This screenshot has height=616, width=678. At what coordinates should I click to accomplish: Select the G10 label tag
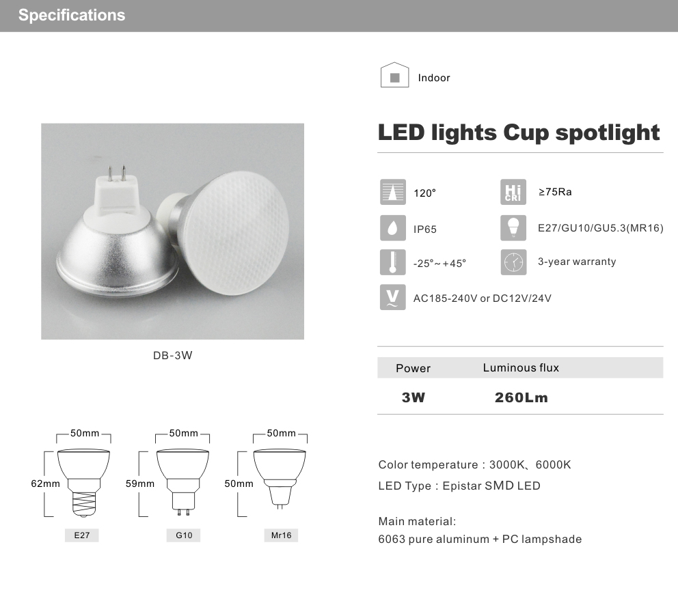click(x=184, y=535)
